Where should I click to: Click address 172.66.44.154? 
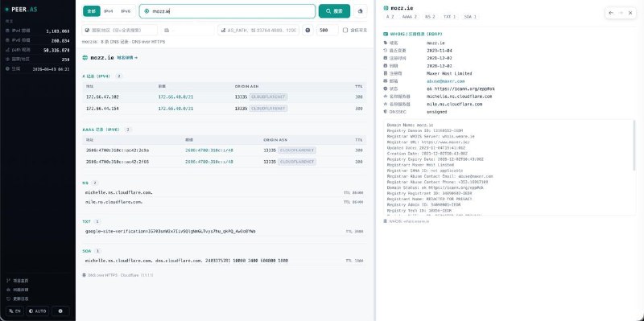[102, 109]
